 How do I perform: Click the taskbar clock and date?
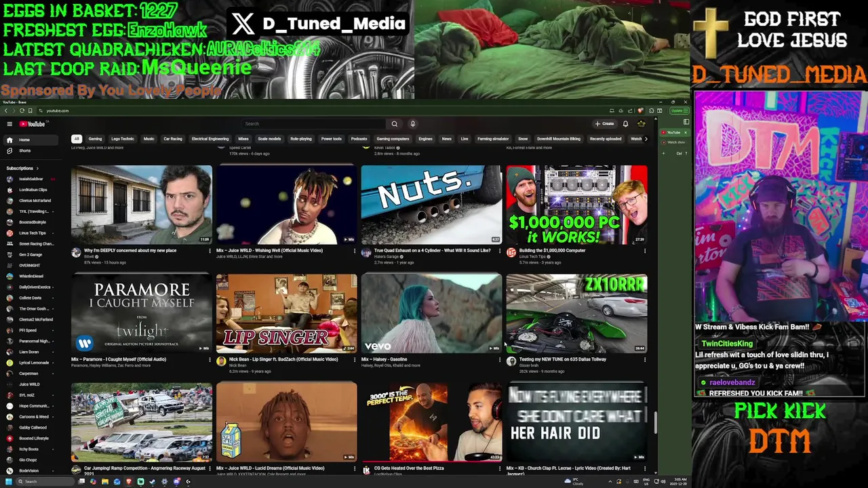point(678,481)
